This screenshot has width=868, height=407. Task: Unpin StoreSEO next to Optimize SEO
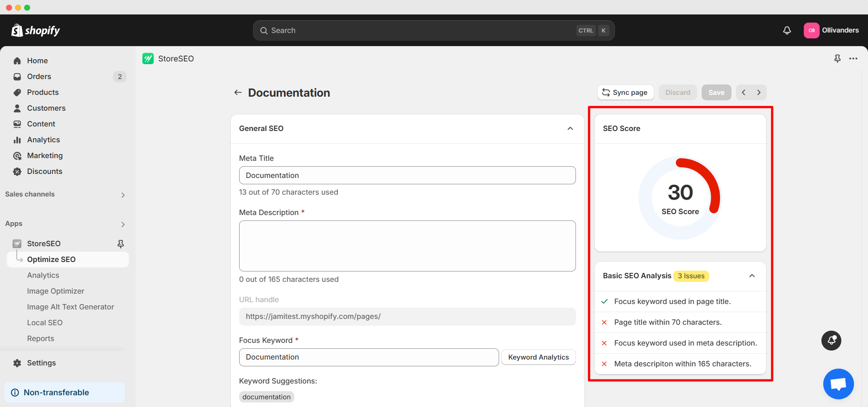tap(120, 243)
